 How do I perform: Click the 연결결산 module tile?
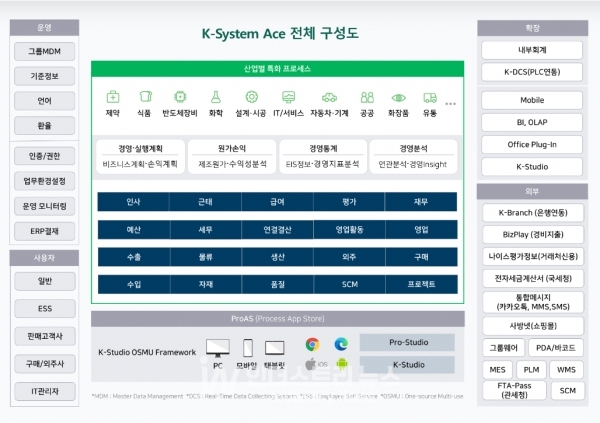tap(277, 230)
